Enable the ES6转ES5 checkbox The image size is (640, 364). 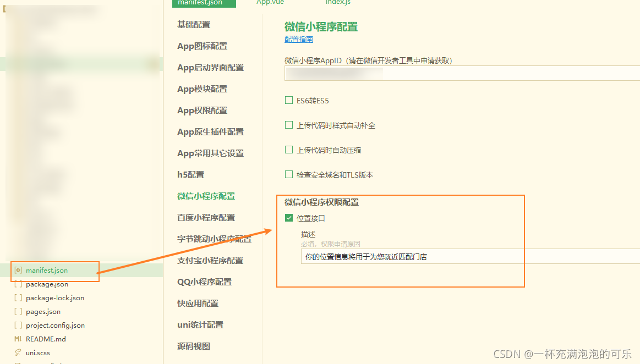(289, 100)
